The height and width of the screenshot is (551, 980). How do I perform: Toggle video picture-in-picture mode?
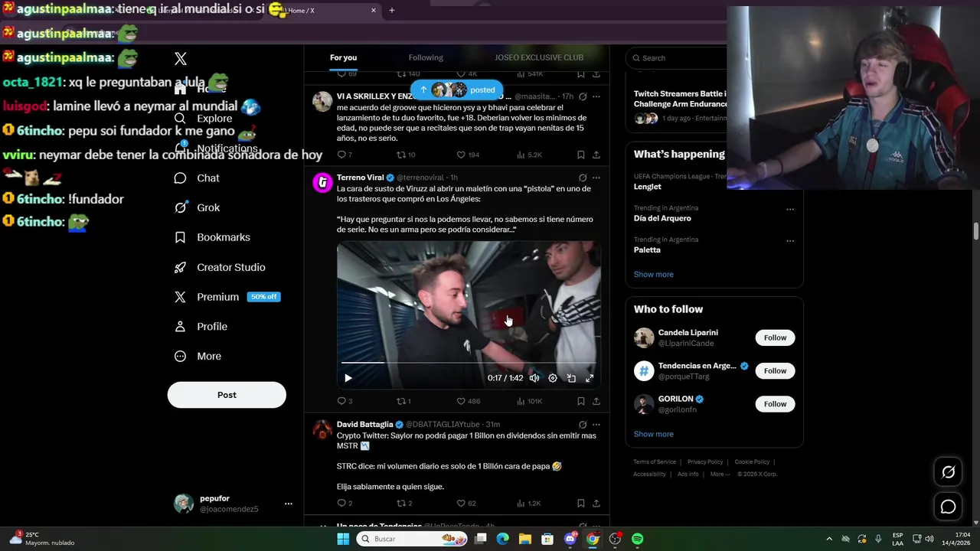pos(571,378)
